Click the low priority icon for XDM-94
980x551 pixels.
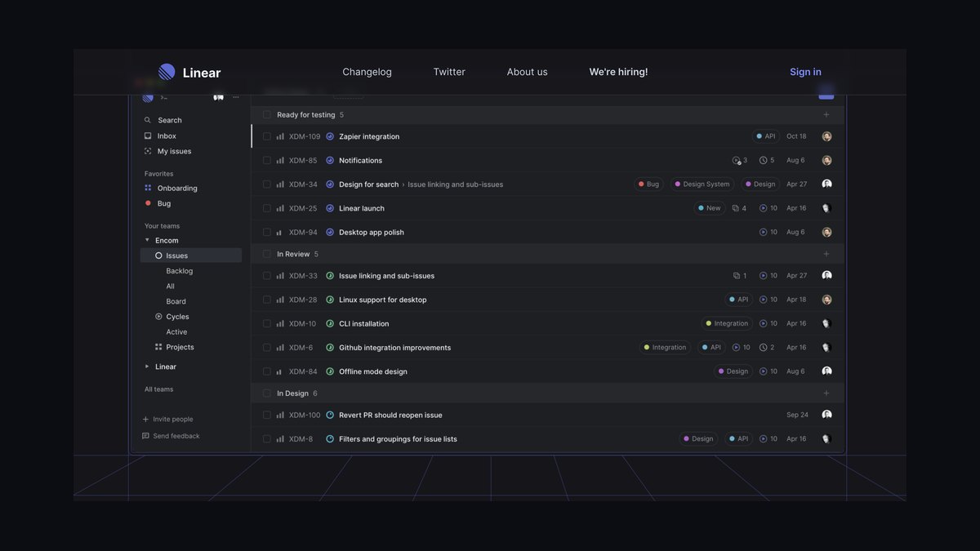[x=280, y=233]
